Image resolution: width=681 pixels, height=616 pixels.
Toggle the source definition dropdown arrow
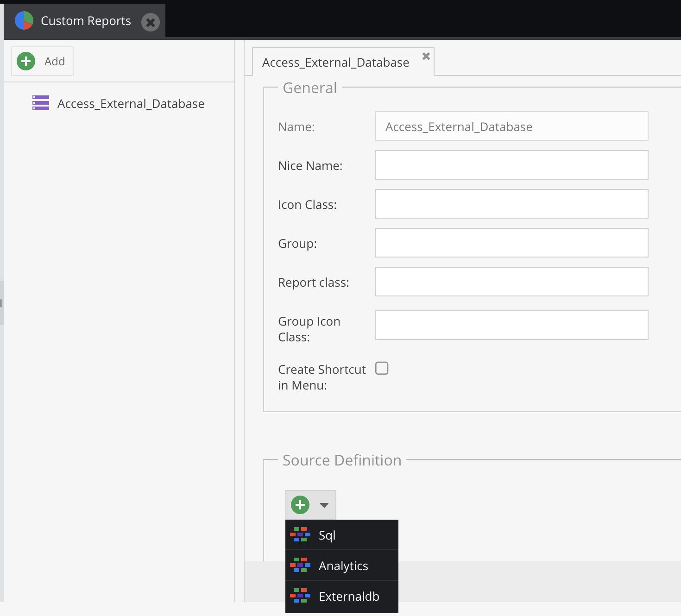pyautogui.click(x=324, y=505)
